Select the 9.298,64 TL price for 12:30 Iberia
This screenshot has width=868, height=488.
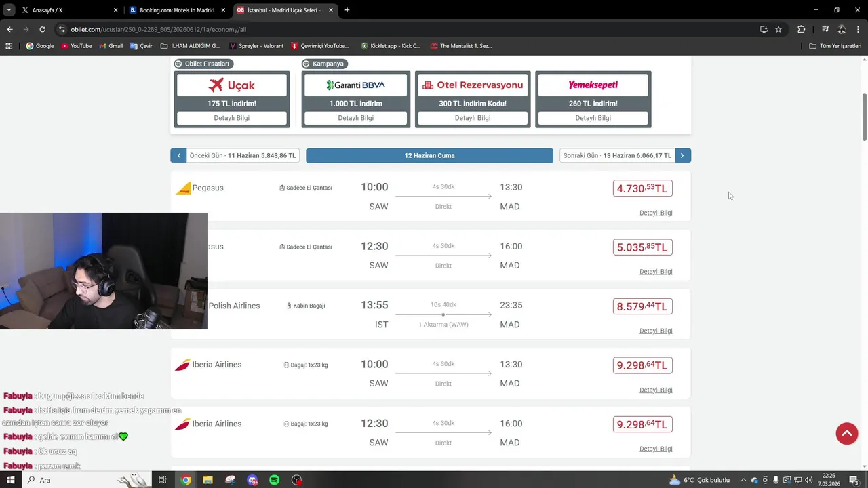click(642, 424)
